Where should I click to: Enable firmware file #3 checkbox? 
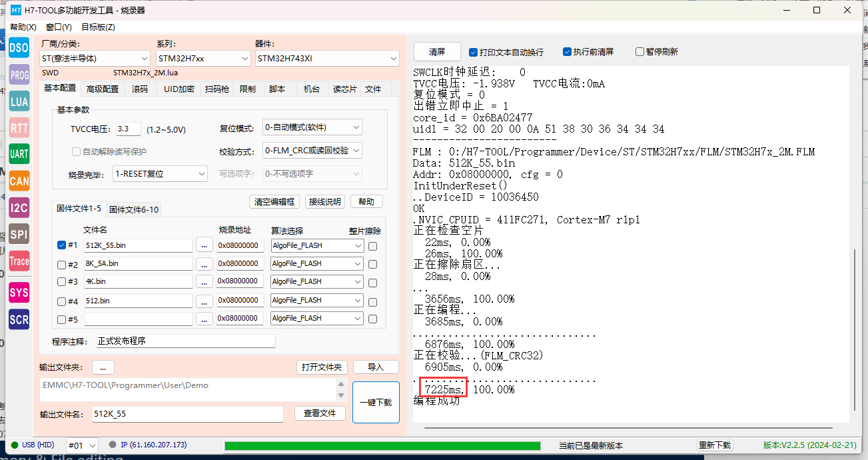(61, 282)
